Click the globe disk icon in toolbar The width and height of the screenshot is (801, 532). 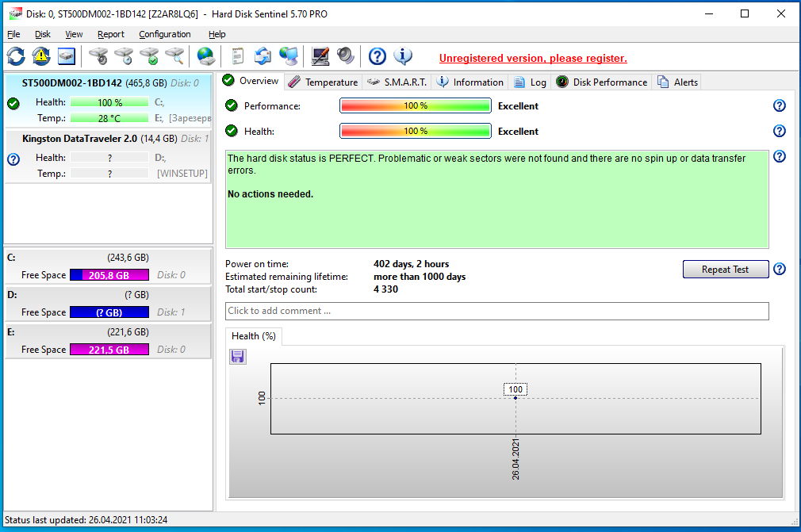click(206, 56)
